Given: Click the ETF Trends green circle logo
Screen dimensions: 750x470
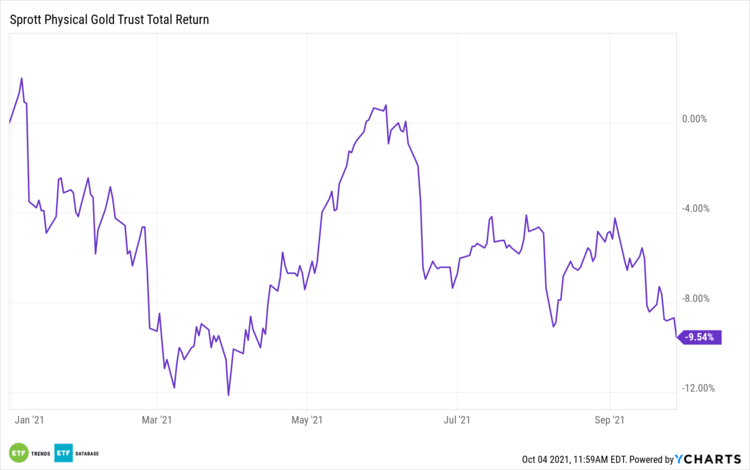Looking at the screenshot, I should (17, 451).
